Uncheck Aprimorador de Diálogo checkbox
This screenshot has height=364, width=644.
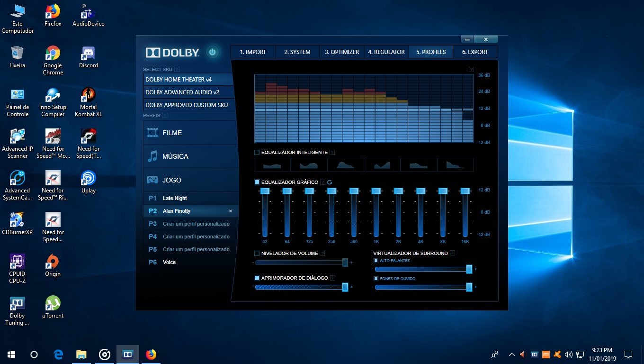(257, 278)
